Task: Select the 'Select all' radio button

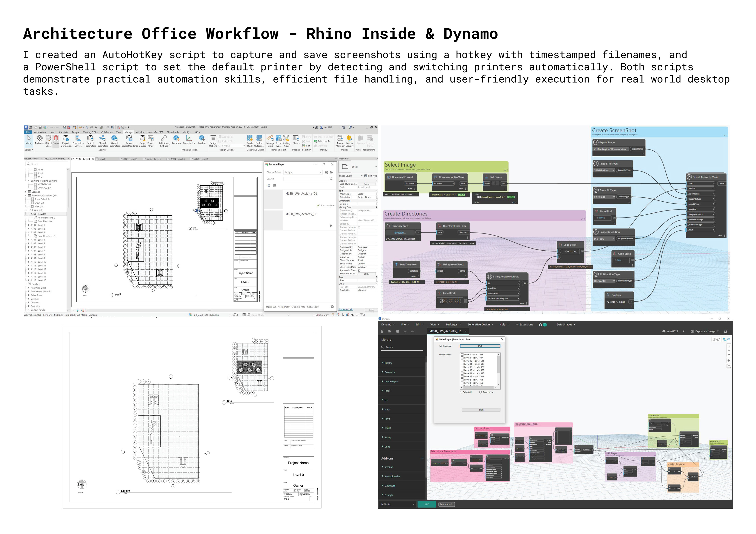Action: pyautogui.click(x=461, y=392)
